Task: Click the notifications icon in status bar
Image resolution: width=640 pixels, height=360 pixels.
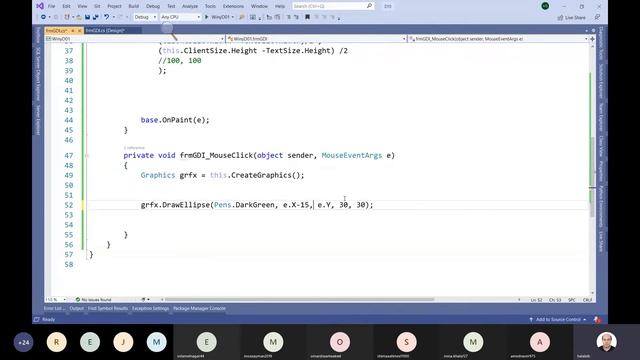Action: (x=597, y=320)
